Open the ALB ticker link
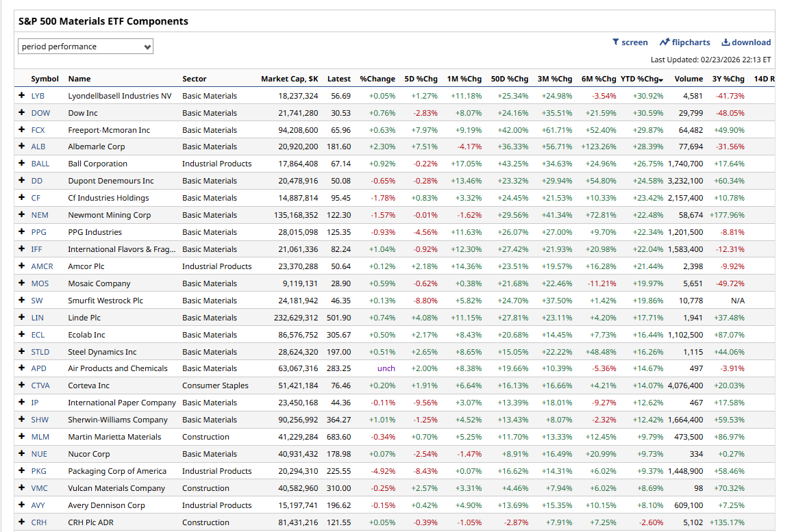The image size is (794, 532). (39, 147)
